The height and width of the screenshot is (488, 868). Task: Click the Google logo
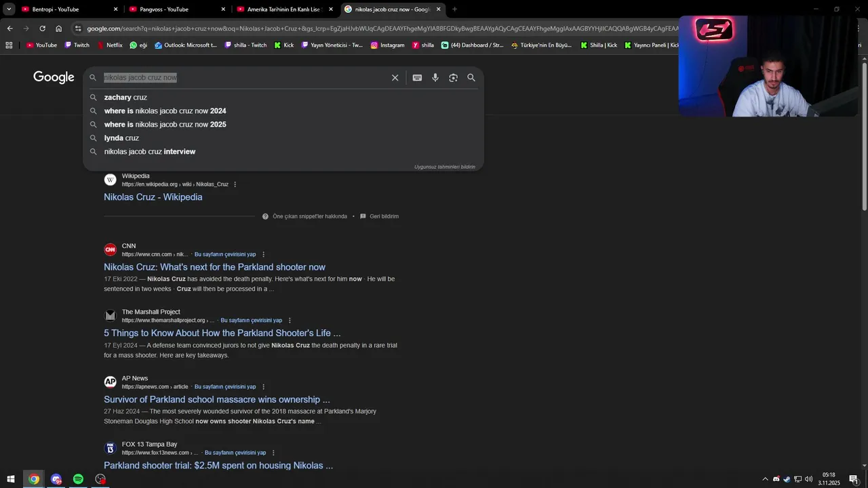(54, 78)
